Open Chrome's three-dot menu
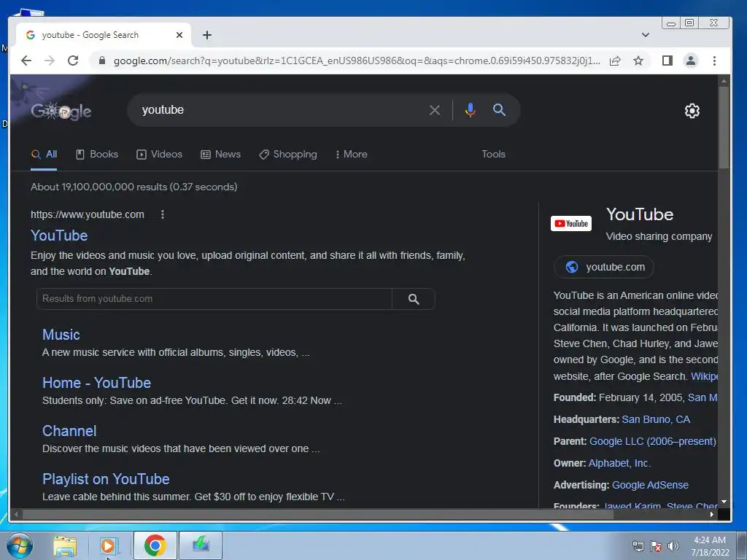 [714, 61]
